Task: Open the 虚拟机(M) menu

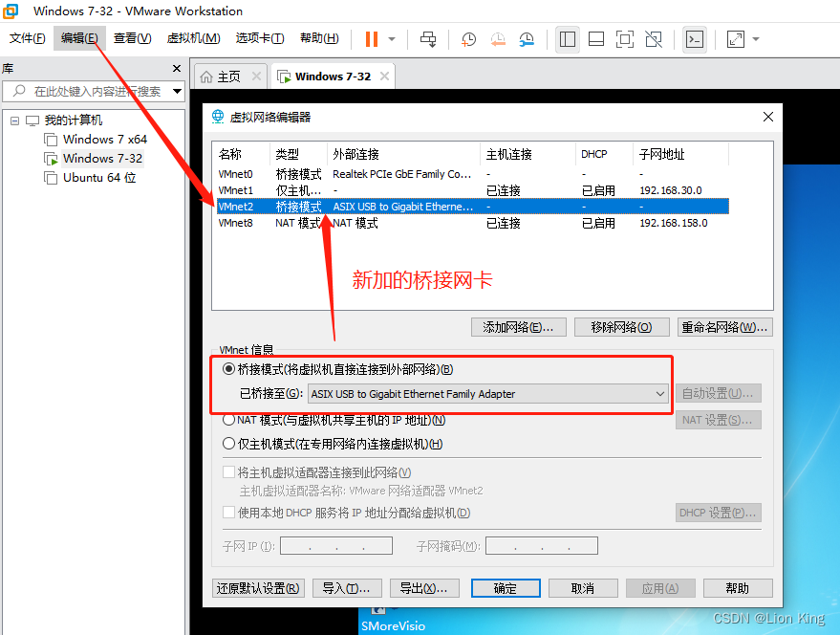Action: (x=193, y=38)
